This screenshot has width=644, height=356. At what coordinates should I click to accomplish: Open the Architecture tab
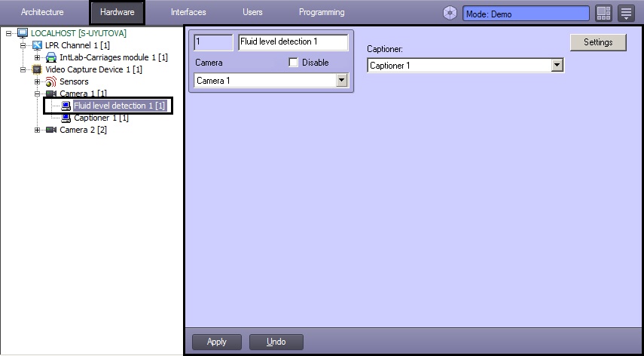pyautogui.click(x=42, y=12)
